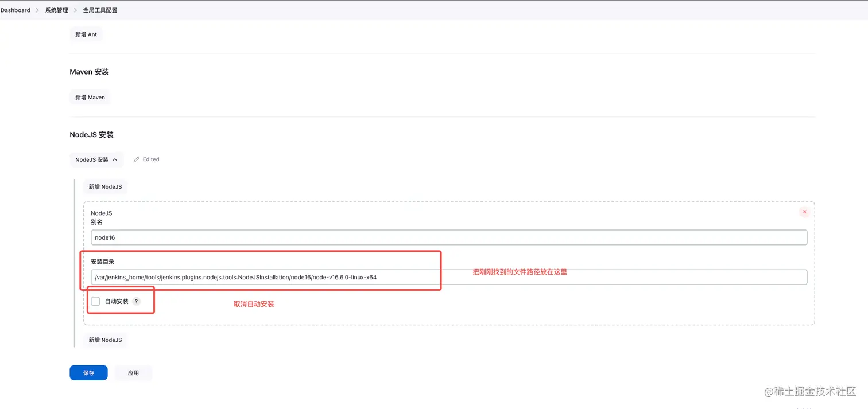Click the 安装目录 label
868x409 pixels.
pyautogui.click(x=103, y=262)
